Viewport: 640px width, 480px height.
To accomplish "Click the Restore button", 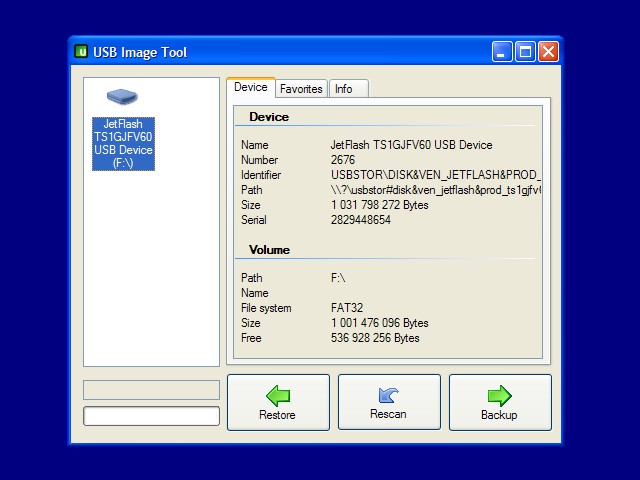I will pos(278,402).
